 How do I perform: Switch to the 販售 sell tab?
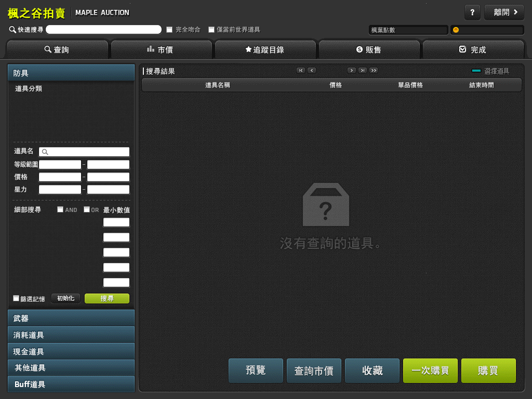click(369, 50)
